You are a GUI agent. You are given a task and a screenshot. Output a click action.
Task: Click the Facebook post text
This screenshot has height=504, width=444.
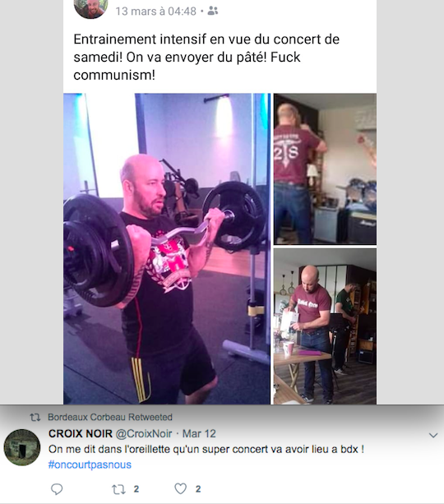pyautogui.click(x=206, y=58)
